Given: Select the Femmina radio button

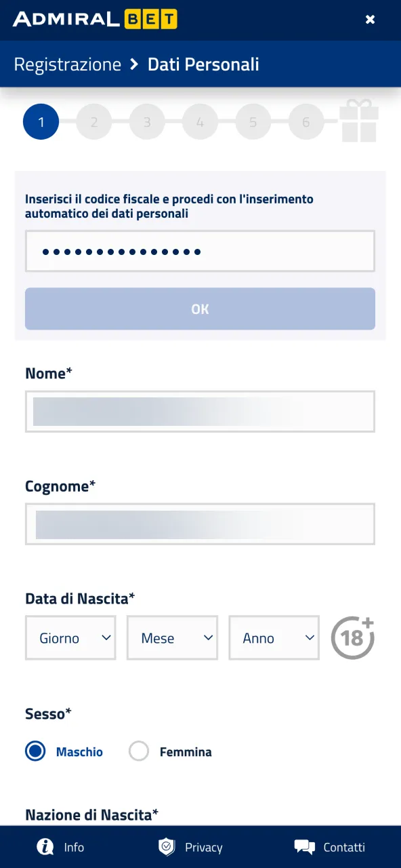Looking at the screenshot, I should coord(139,751).
